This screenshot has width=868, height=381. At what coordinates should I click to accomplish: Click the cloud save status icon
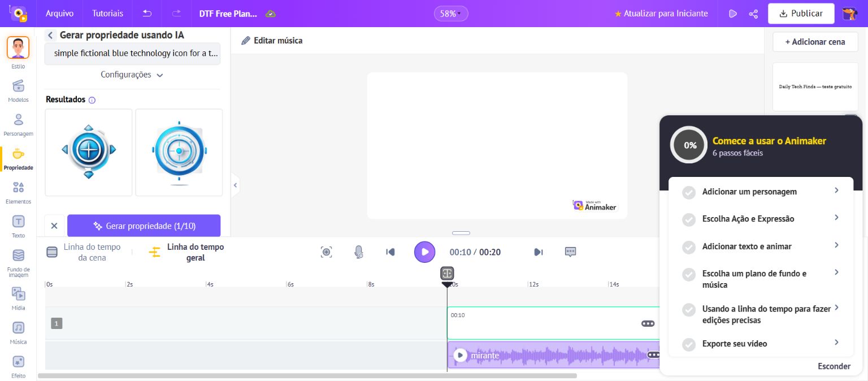pyautogui.click(x=271, y=14)
